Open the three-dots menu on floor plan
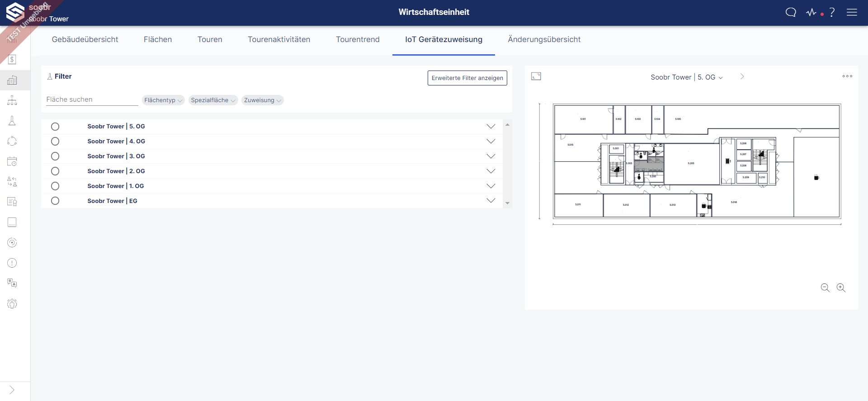Image resolution: width=868 pixels, height=401 pixels. [847, 76]
